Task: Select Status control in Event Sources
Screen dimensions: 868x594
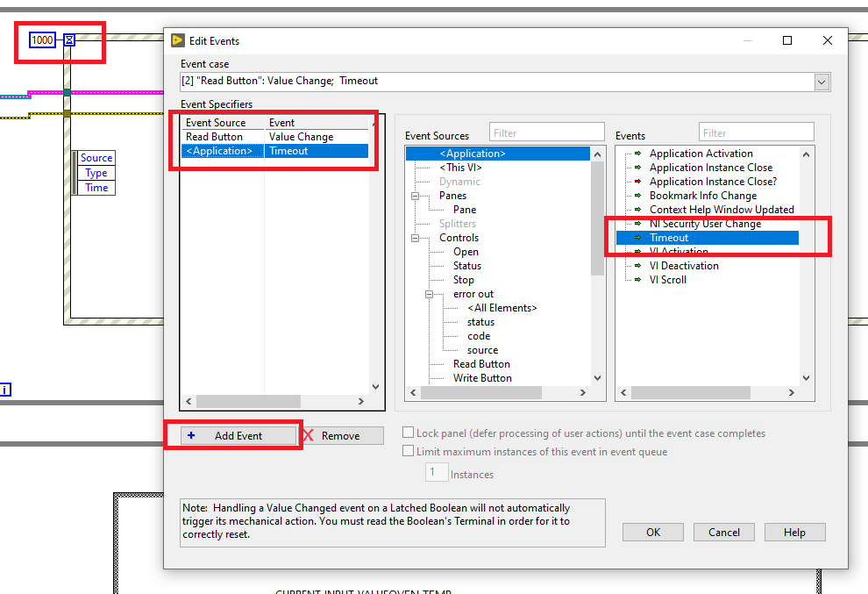Action: (x=467, y=266)
